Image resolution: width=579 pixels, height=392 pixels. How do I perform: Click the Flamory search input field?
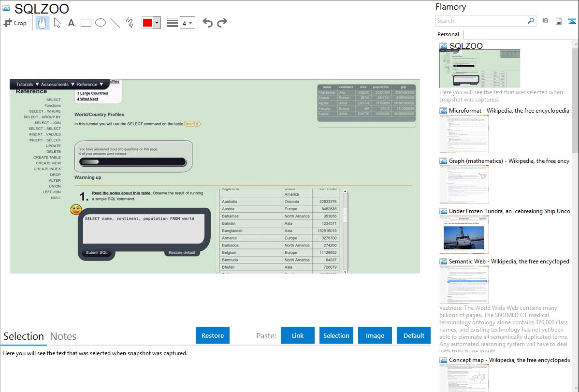click(x=481, y=21)
